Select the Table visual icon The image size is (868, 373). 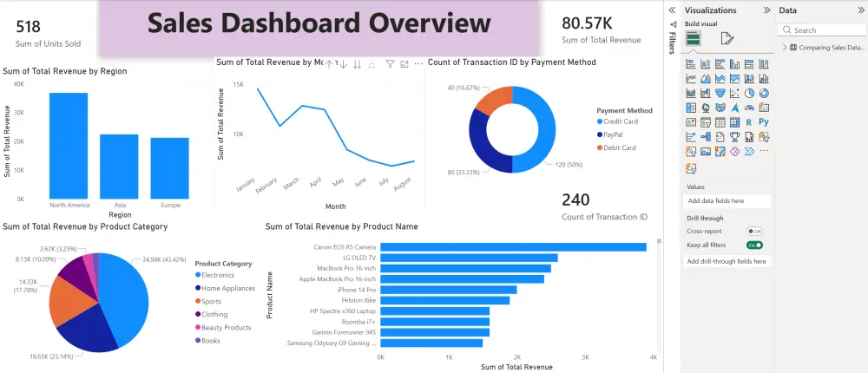pos(720,121)
